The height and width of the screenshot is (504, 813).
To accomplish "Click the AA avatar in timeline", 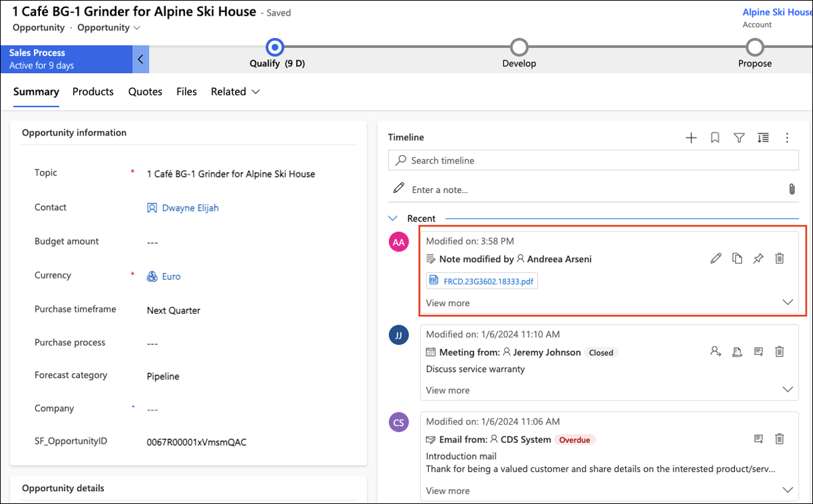I will [399, 242].
